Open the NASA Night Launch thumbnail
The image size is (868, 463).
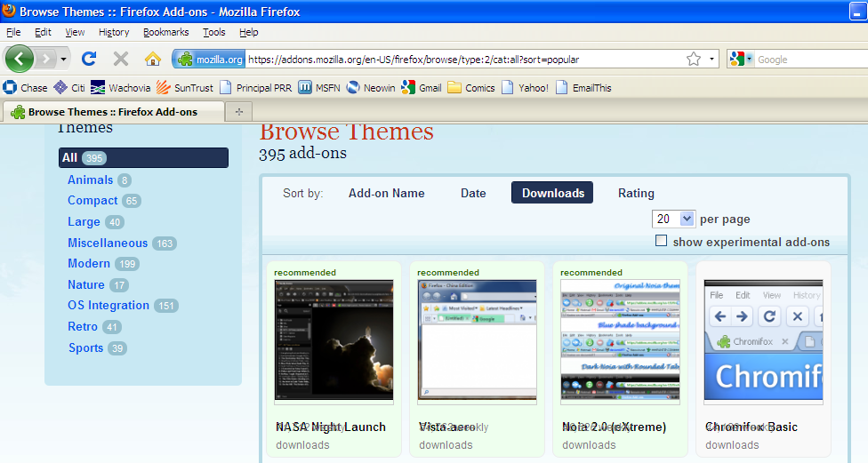(x=334, y=340)
